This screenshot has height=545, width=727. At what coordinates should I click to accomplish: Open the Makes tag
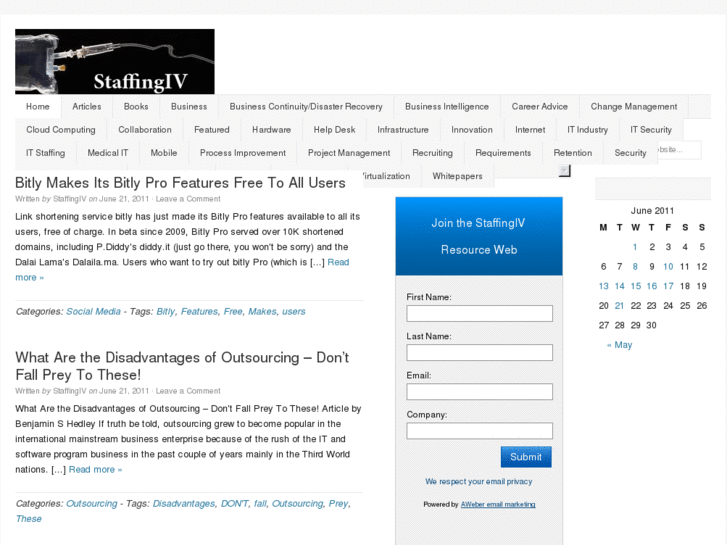pyautogui.click(x=262, y=312)
